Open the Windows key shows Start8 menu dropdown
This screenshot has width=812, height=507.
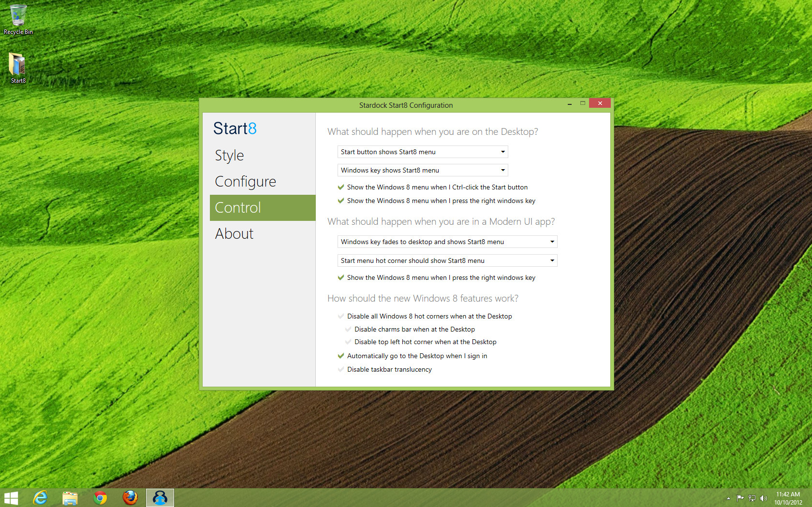coord(423,170)
